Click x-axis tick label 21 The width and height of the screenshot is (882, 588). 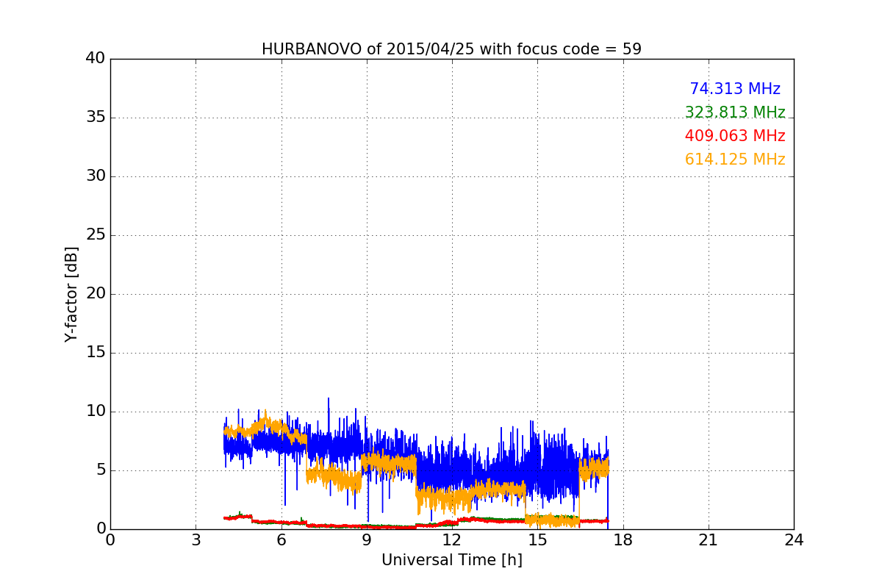709,540
